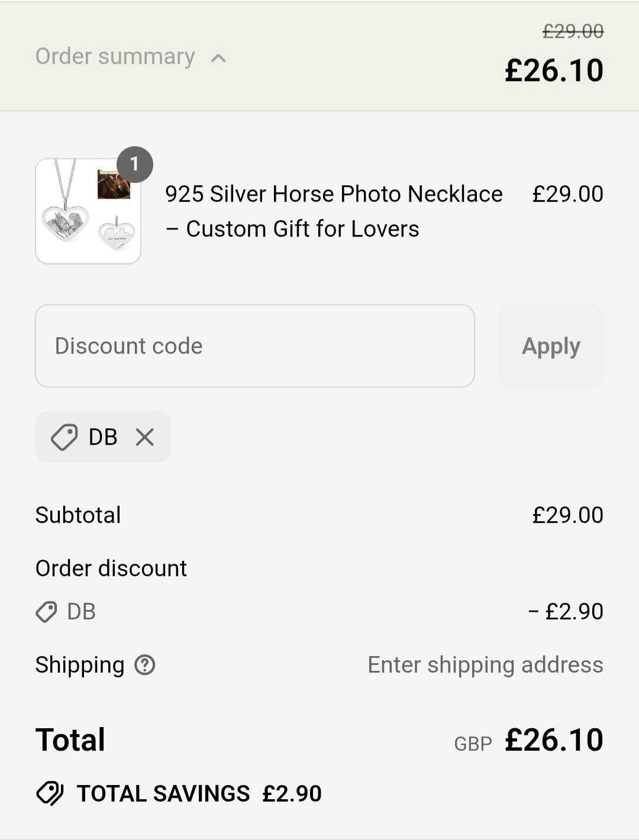Click the 925 Silver Horse Photo Necklace title
Image resolution: width=639 pixels, height=840 pixels.
[x=333, y=211]
